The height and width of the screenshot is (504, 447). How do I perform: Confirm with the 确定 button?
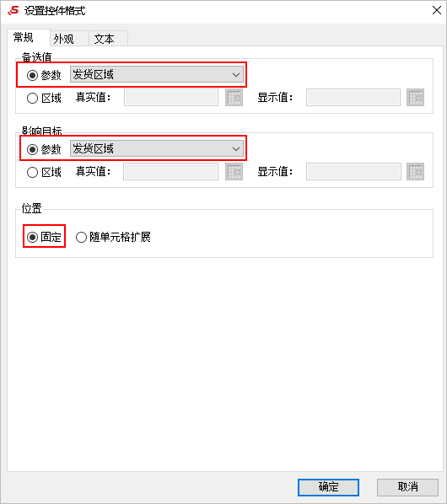(328, 487)
